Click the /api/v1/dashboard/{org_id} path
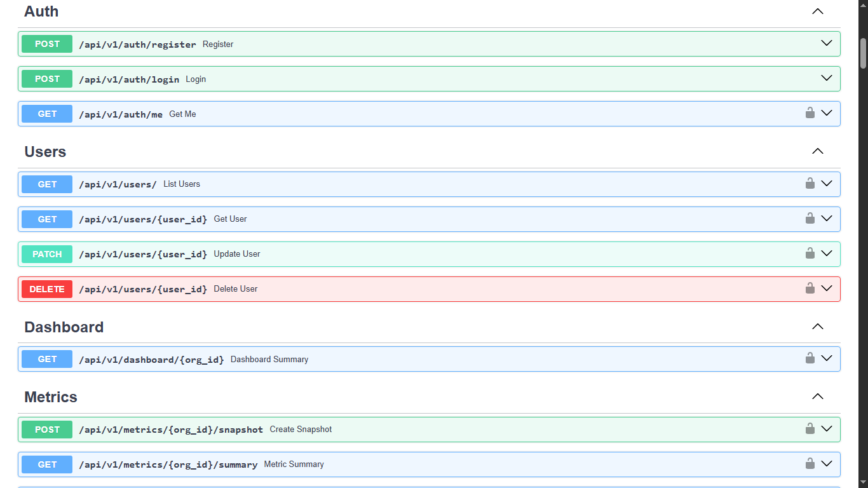 tap(151, 360)
